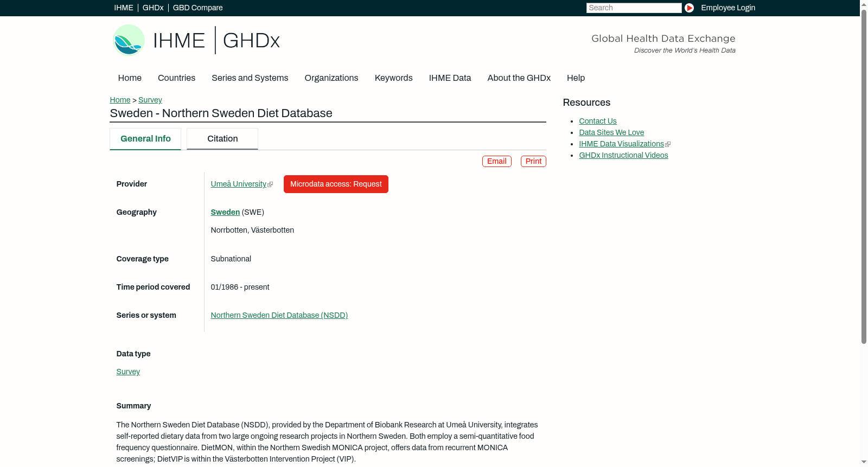Click the Print button

tap(533, 161)
